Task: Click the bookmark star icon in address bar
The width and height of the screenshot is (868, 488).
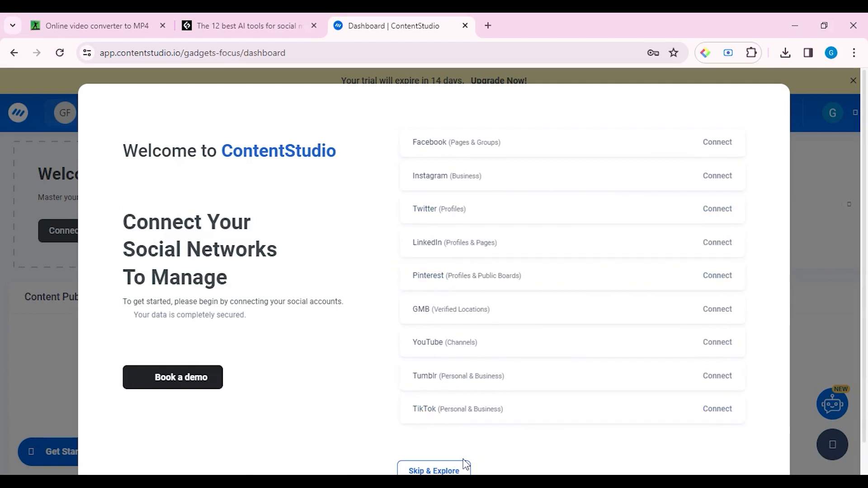Action: [674, 53]
